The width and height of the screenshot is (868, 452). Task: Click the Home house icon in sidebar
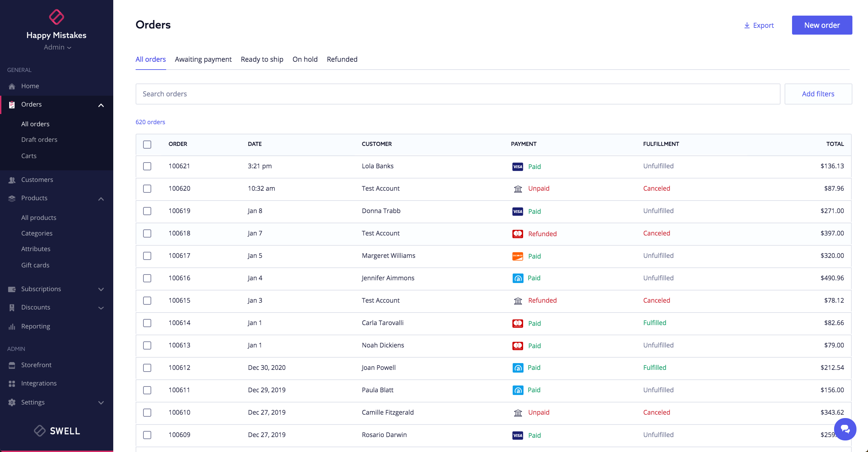(x=12, y=86)
